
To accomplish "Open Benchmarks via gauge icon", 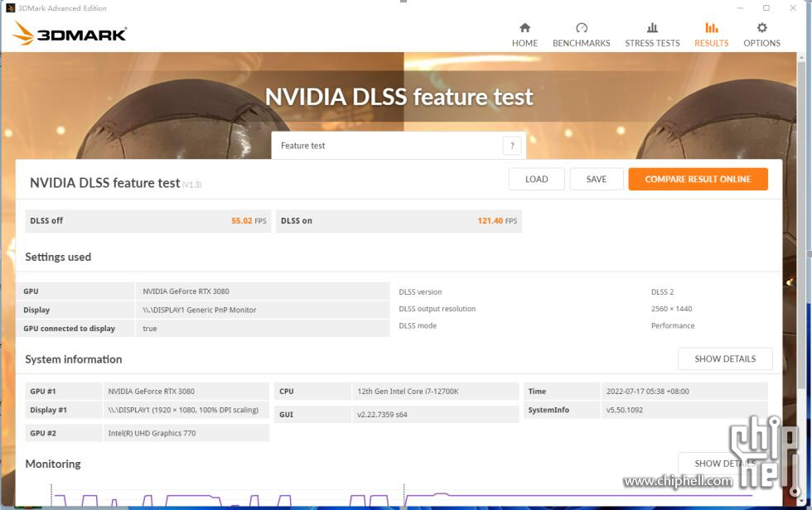I will [x=582, y=27].
